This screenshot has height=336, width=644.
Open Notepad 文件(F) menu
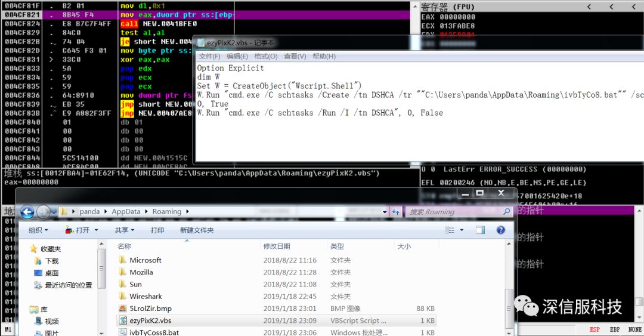[209, 56]
